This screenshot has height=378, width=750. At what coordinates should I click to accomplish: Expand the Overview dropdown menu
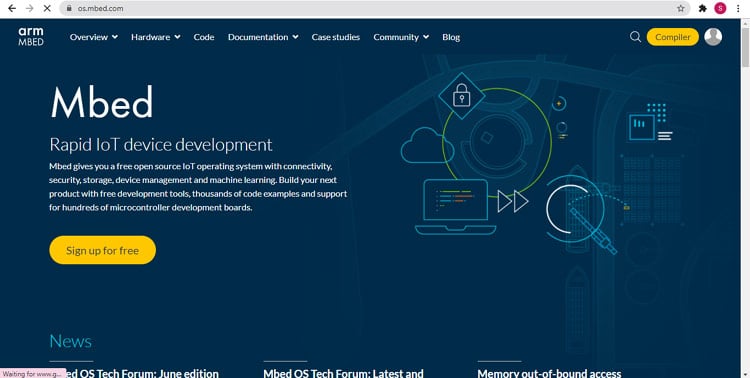pyautogui.click(x=94, y=37)
